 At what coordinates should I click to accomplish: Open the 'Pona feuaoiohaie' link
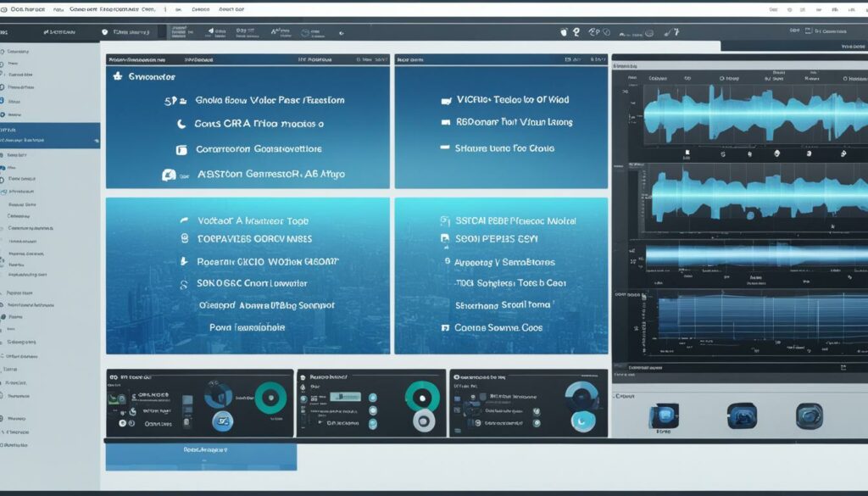coord(247,327)
